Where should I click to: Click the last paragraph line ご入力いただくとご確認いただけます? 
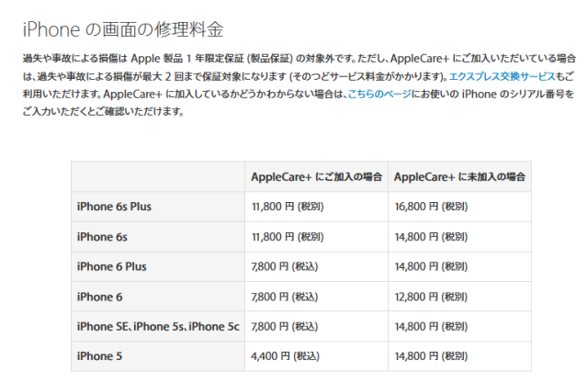(x=103, y=112)
